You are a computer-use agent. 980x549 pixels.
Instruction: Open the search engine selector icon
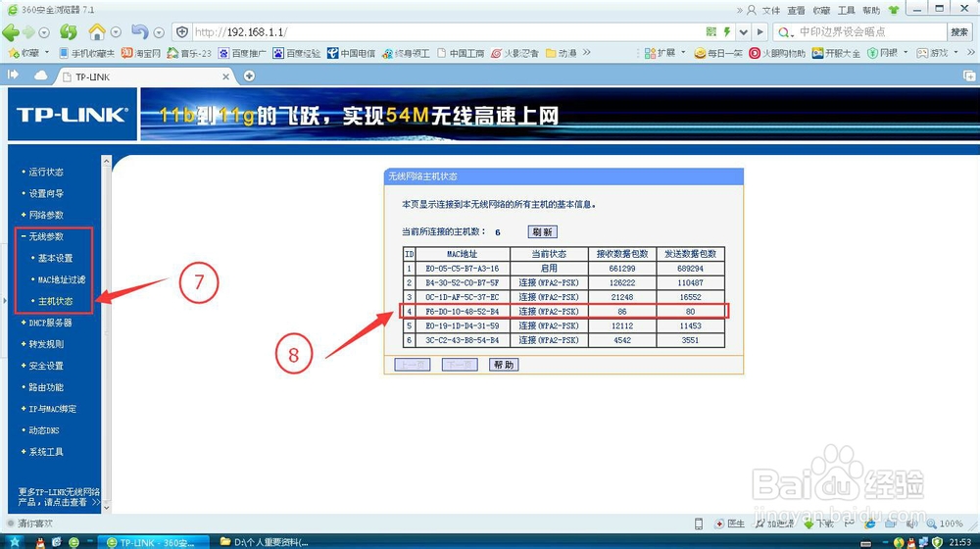point(786,32)
